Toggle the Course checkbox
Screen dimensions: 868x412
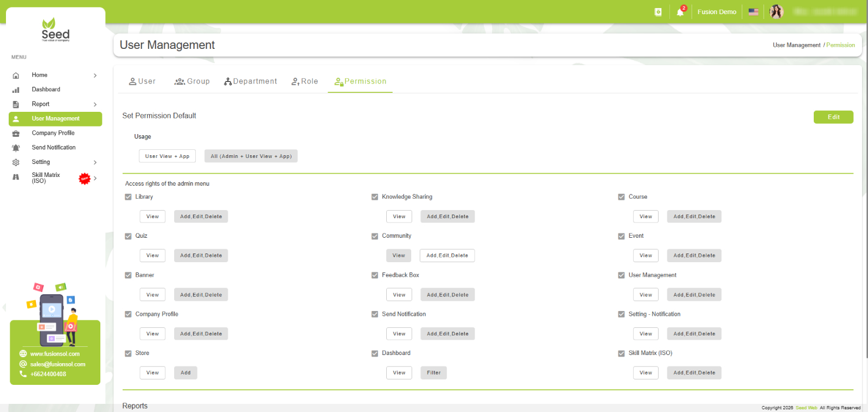click(x=622, y=197)
